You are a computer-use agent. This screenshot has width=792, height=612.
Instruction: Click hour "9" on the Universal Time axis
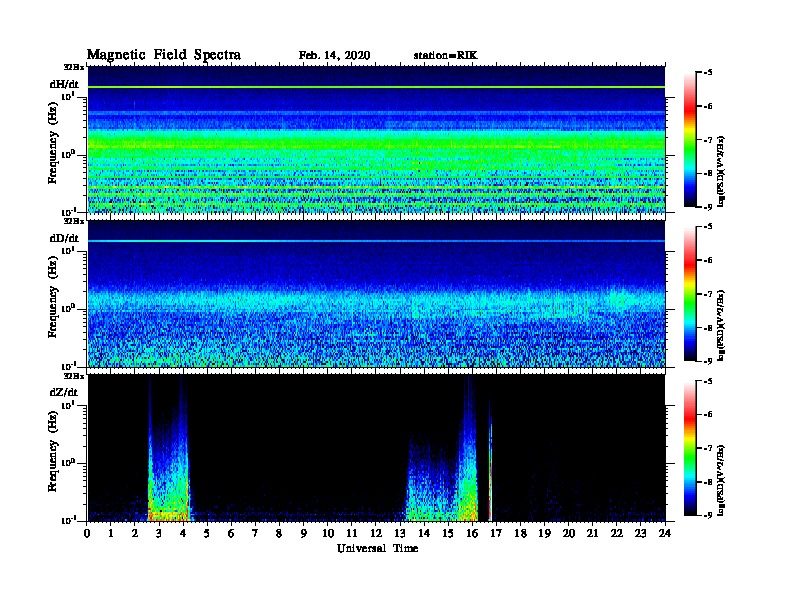click(304, 534)
